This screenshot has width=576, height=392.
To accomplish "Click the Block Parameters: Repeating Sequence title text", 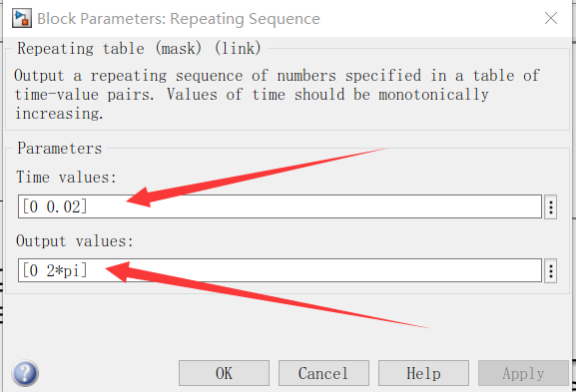I will 179,18.
